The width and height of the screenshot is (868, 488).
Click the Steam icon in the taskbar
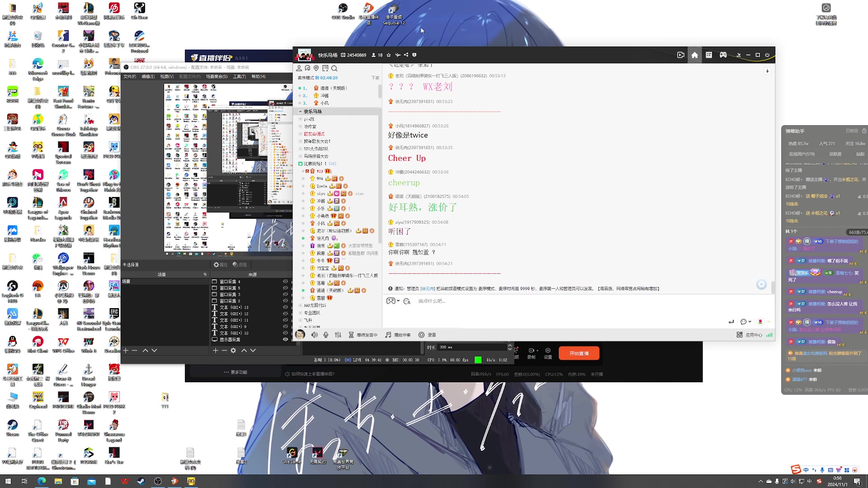click(141, 481)
